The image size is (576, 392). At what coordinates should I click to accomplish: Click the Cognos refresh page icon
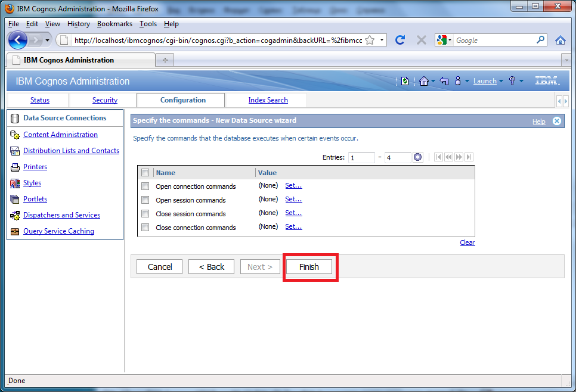[405, 81]
